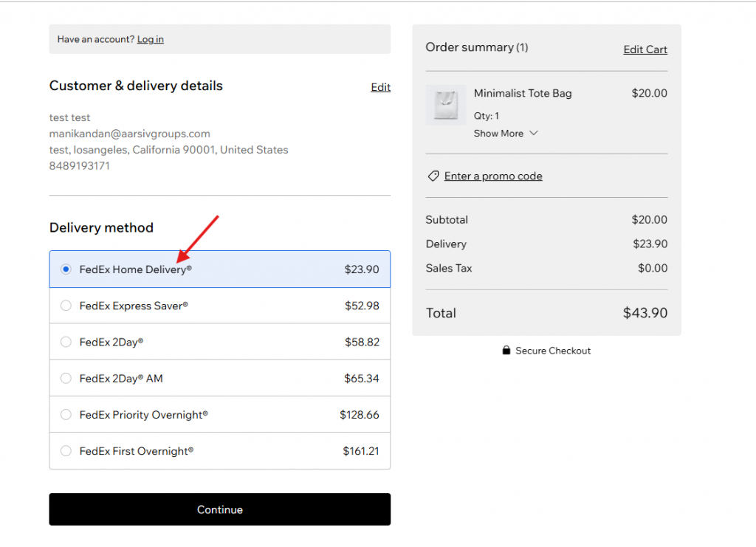Choose FedEx Priority Overnight radio button
Screen dimensions: 756x547
click(66, 415)
